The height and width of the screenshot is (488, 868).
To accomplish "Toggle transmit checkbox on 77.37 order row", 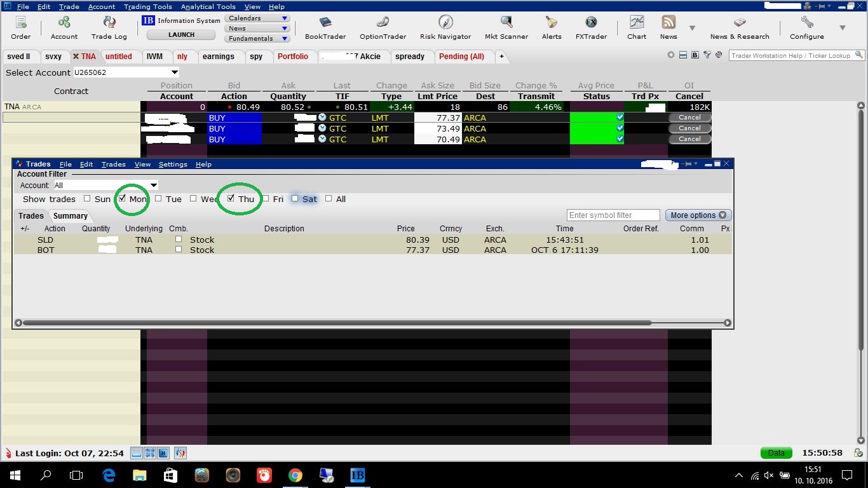I will [x=620, y=117].
